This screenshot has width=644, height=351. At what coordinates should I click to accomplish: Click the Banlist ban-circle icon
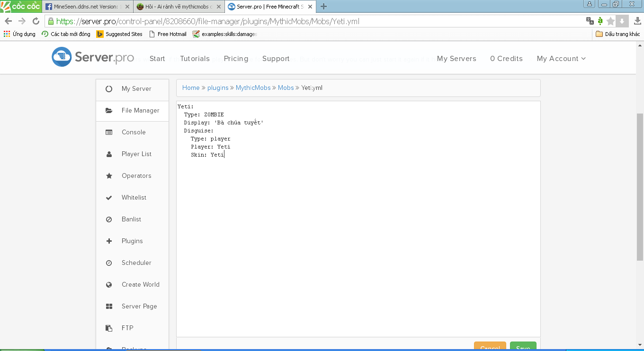coord(109,219)
